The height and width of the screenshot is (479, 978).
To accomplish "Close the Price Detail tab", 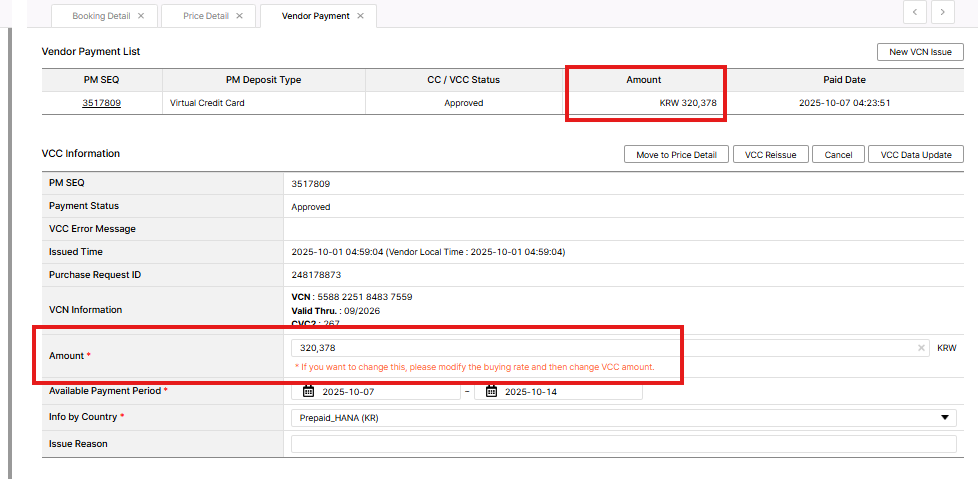I will 240,16.
